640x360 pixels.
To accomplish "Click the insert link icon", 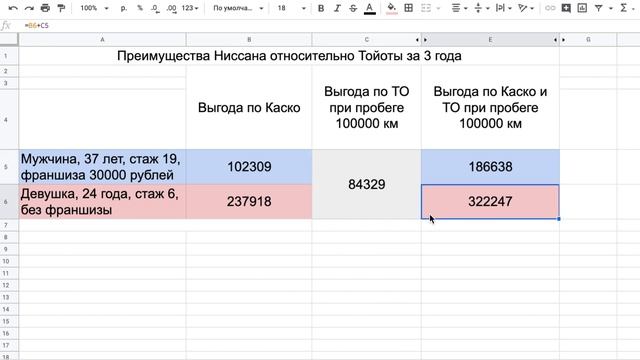I will 550,8.
